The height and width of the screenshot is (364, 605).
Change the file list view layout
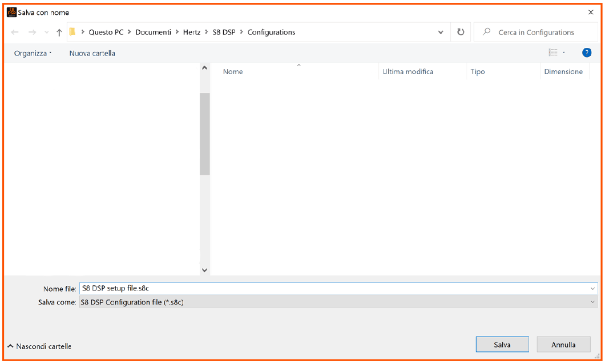tap(553, 52)
